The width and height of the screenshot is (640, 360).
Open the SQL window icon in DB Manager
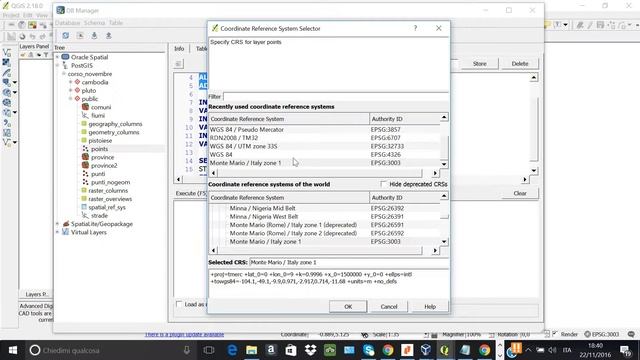80,36
